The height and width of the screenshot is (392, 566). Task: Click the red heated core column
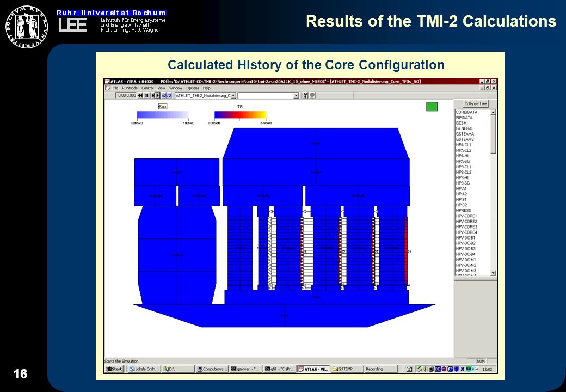pyautogui.click(x=406, y=251)
